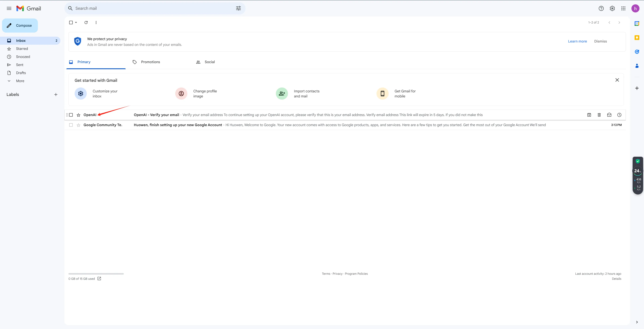Go to older messages page arrow
The image size is (644, 329).
pyautogui.click(x=619, y=23)
